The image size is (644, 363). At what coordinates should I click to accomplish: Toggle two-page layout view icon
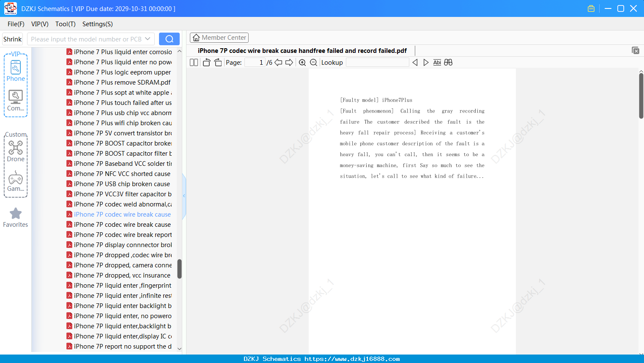194,63
